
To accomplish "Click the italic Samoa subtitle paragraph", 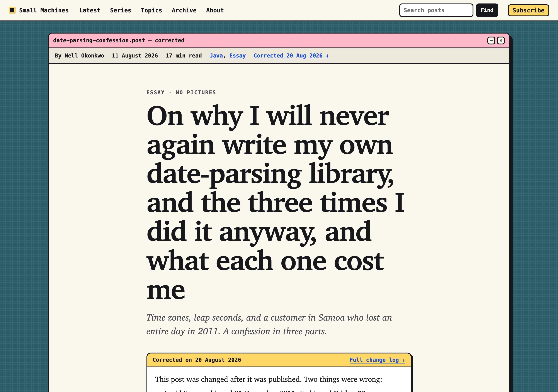I will tap(269, 324).
